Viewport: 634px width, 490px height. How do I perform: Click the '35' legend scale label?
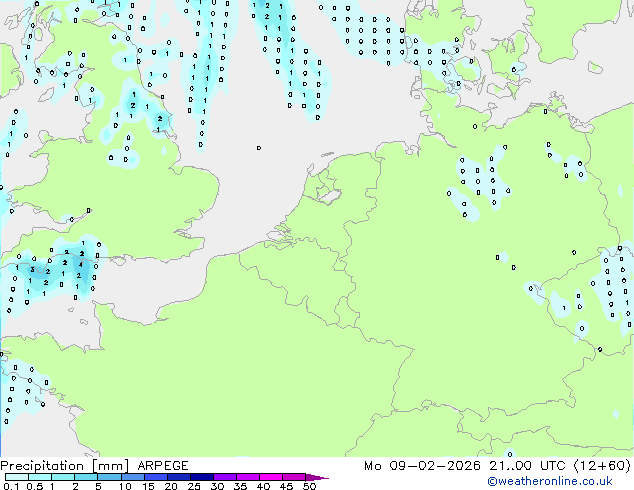click(x=240, y=486)
